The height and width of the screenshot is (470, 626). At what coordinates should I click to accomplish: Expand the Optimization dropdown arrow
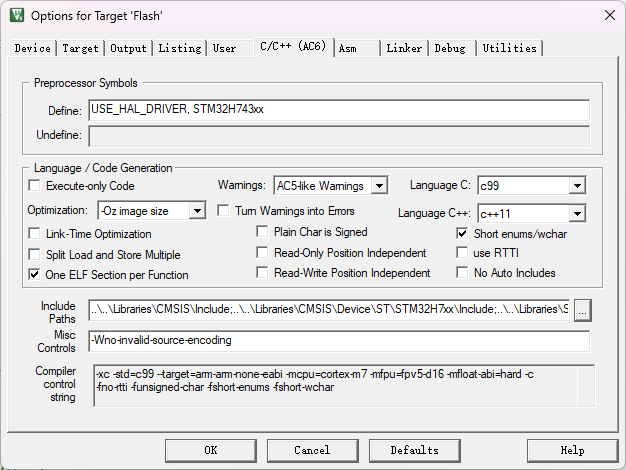(197, 210)
